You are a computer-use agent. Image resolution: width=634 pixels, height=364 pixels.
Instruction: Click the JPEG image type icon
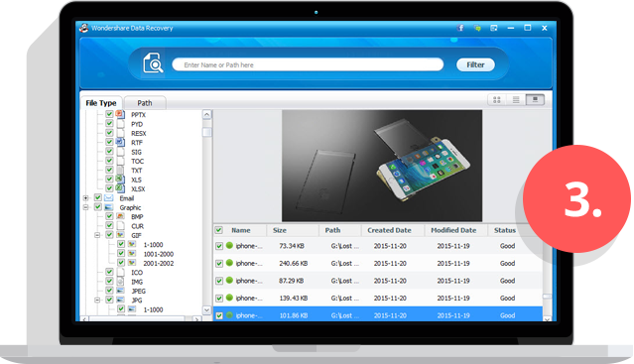[x=120, y=291]
